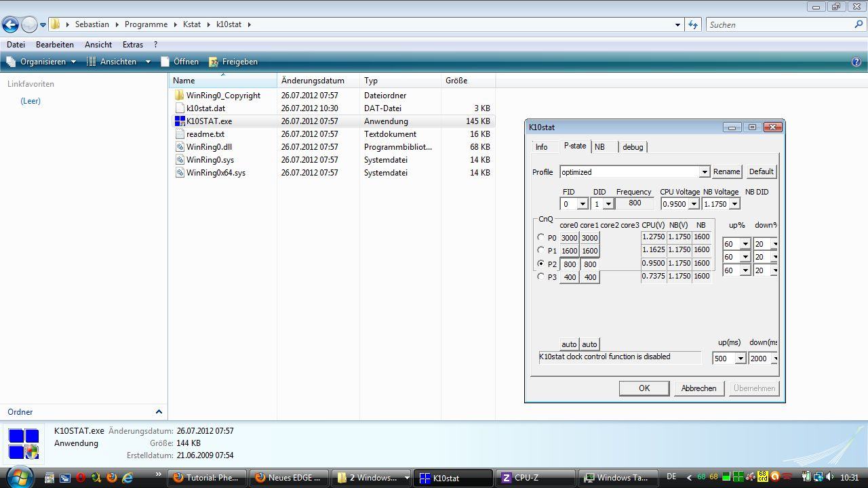This screenshot has height=488, width=868.
Task: Show hidden tray icons arrow
Action: pos(689,478)
